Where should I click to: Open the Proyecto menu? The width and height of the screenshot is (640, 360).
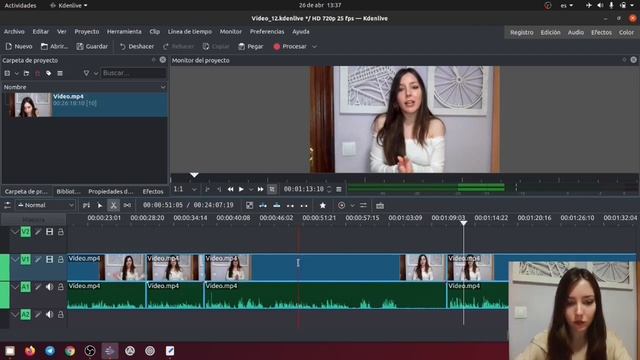(x=87, y=31)
